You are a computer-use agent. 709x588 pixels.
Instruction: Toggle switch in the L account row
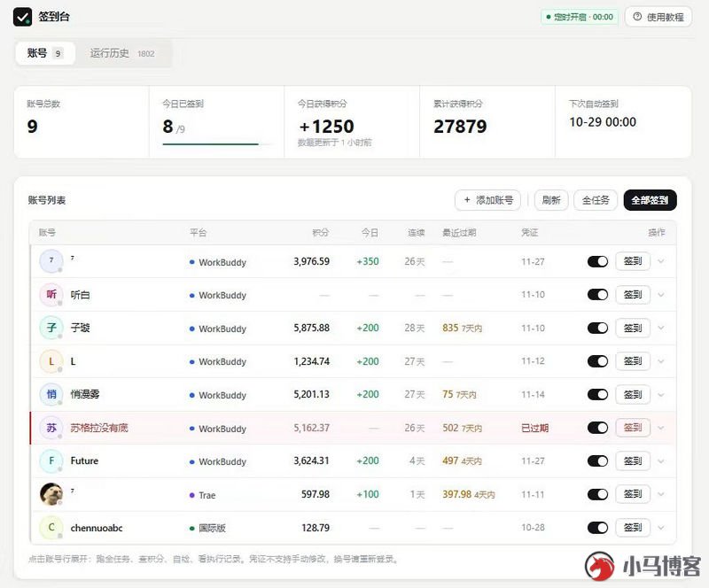[x=597, y=361]
